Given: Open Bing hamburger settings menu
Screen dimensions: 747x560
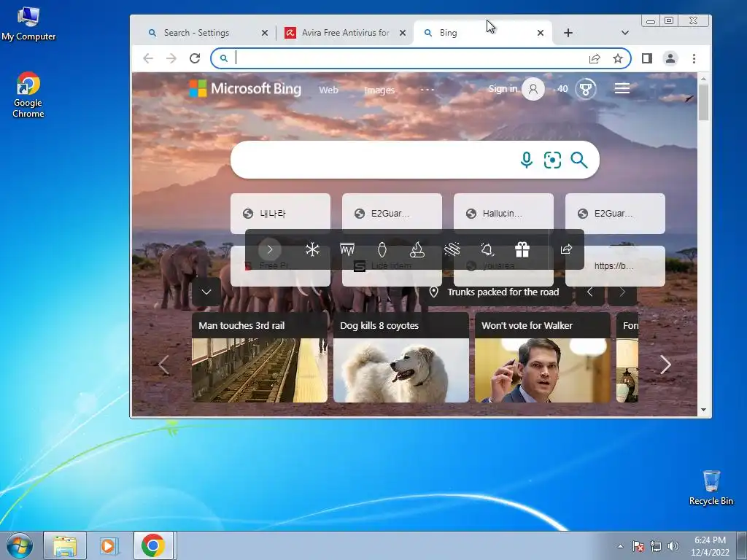Looking at the screenshot, I should click(x=622, y=88).
